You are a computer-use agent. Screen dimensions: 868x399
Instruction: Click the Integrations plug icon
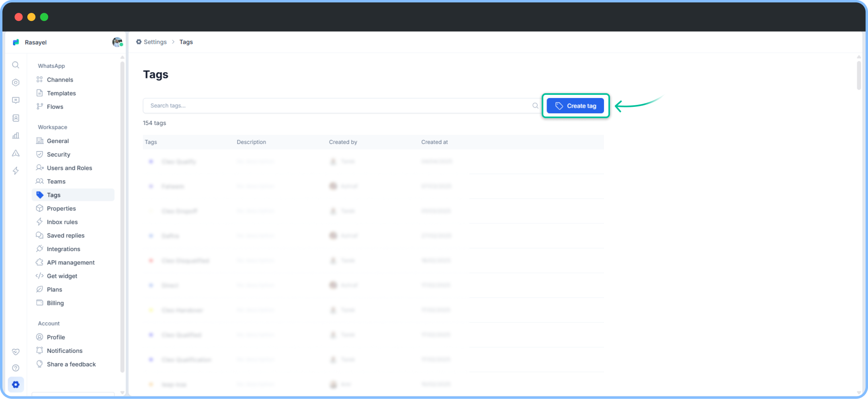[39, 249]
